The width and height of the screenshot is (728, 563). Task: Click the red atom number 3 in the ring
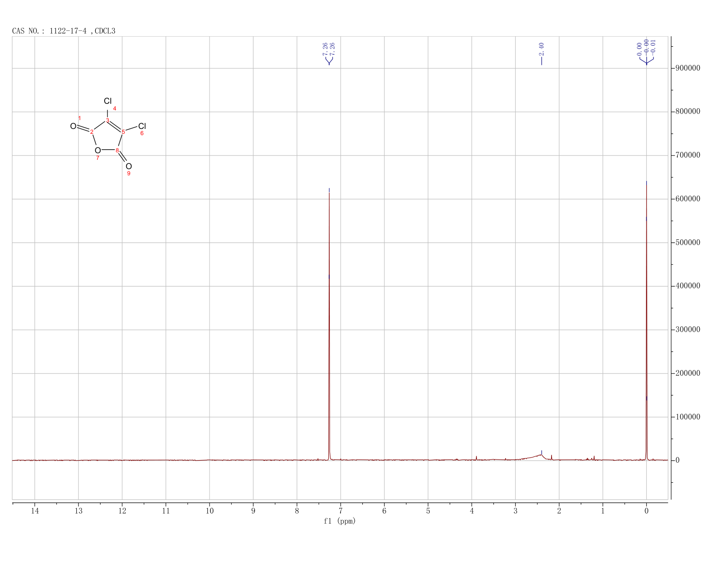pyautogui.click(x=108, y=120)
